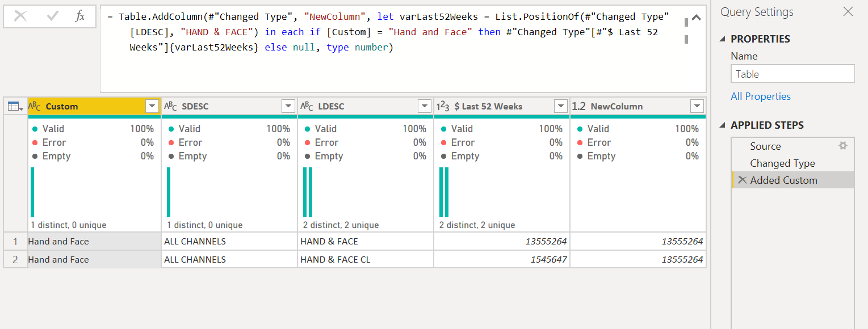Image resolution: width=868 pixels, height=329 pixels.
Task: Collapse the PROPERTIES section
Action: (x=723, y=39)
